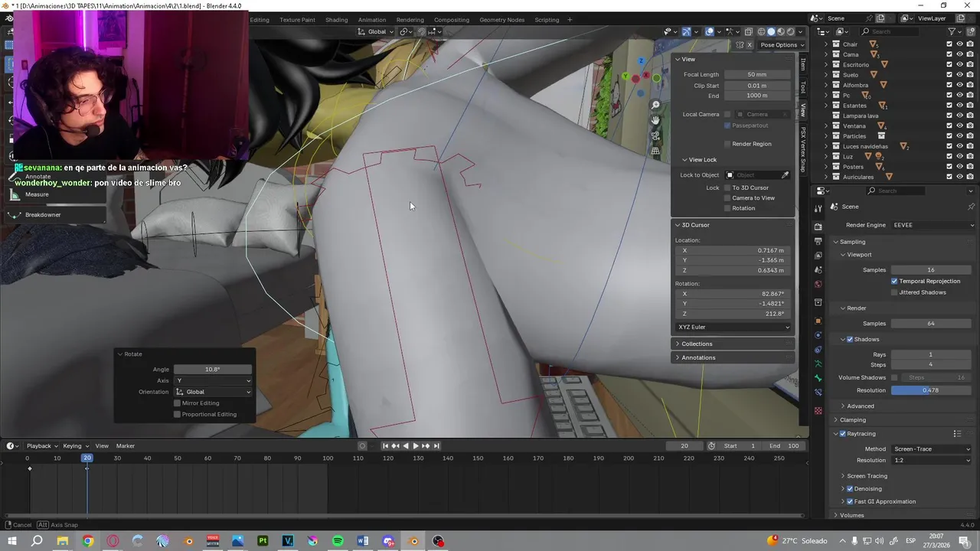Open Spotify from the Windows taskbar
This screenshot has width=980, height=551.
pyautogui.click(x=338, y=541)
